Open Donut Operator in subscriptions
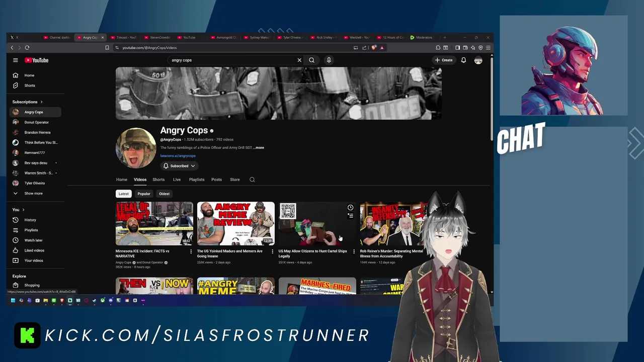 [x=35, y=122]
